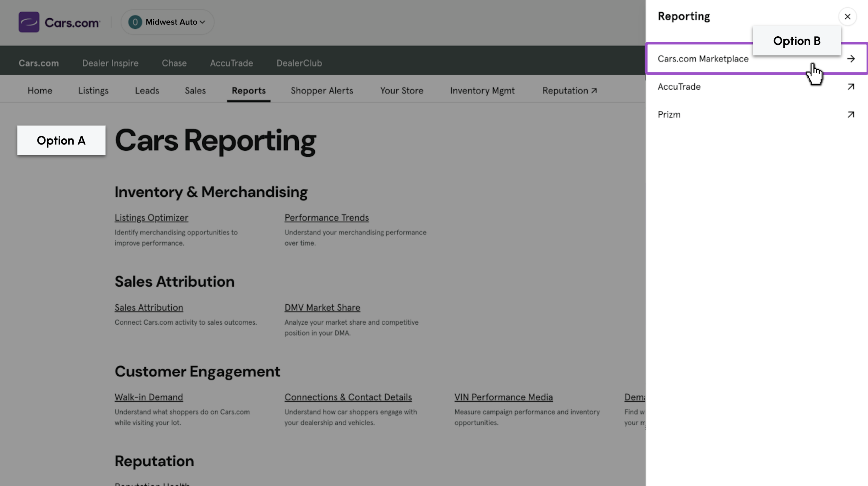The image size is (868, 486).
Task: Open the Your Store tab
Action: click(x=402, y=91)
